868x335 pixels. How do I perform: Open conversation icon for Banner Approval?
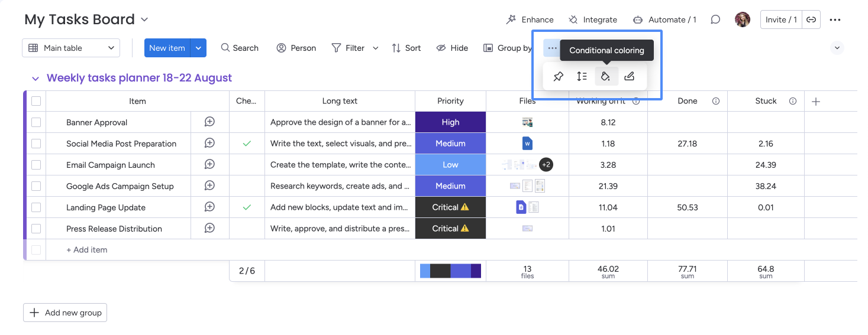pos(209,122)
